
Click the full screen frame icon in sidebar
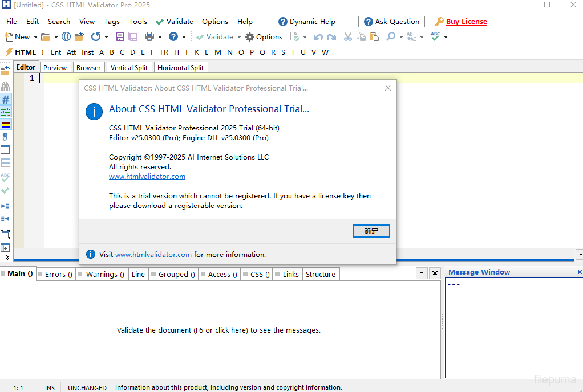click(x=5, y=235)
